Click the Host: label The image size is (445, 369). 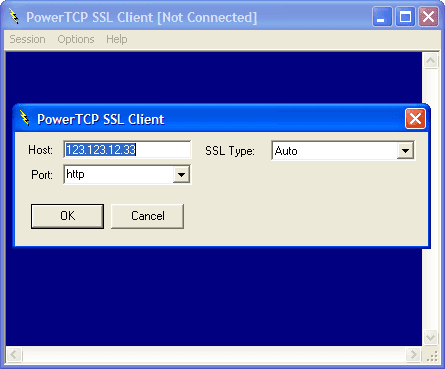tap(40, 150)
